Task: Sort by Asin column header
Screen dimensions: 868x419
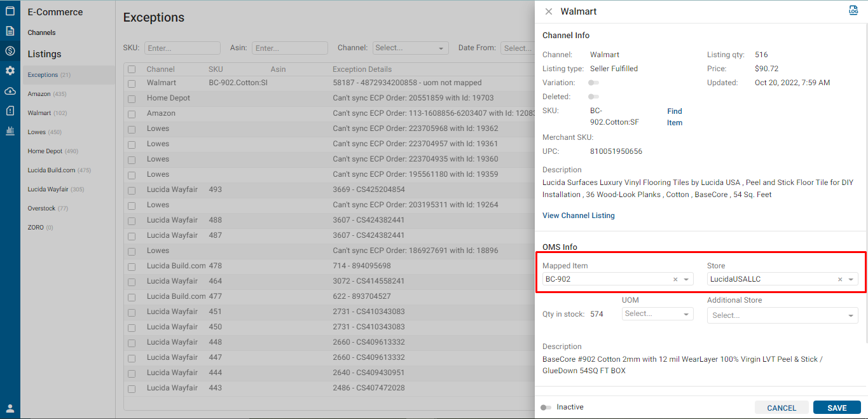Action: click(x=278, y=69)
